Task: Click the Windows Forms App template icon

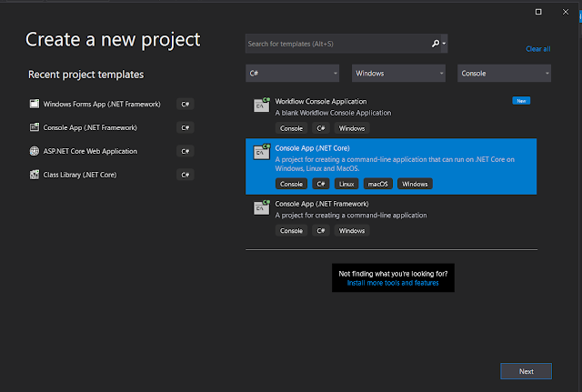Action: click(x=35, y=104)
